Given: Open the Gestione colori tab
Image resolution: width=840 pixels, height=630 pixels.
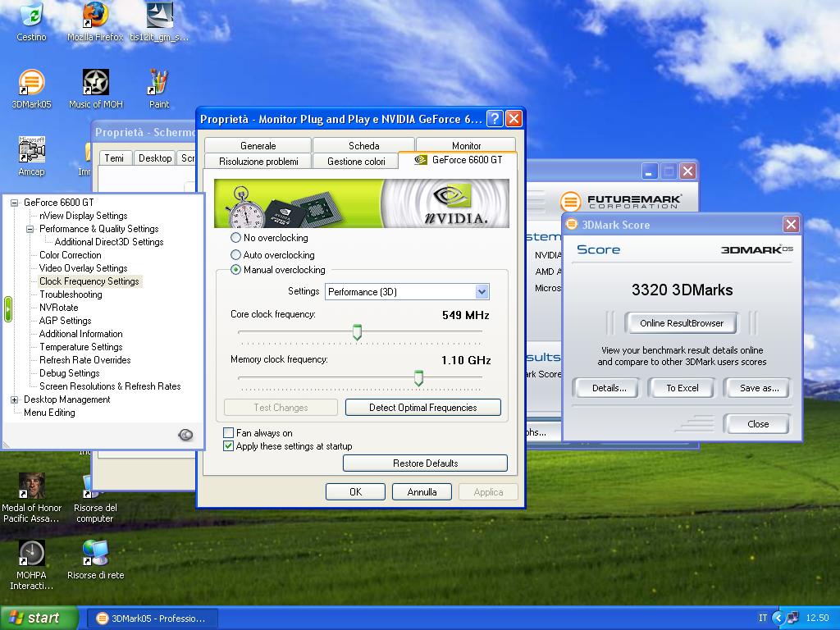Looking at the screenshot, I should pos(356,162).
